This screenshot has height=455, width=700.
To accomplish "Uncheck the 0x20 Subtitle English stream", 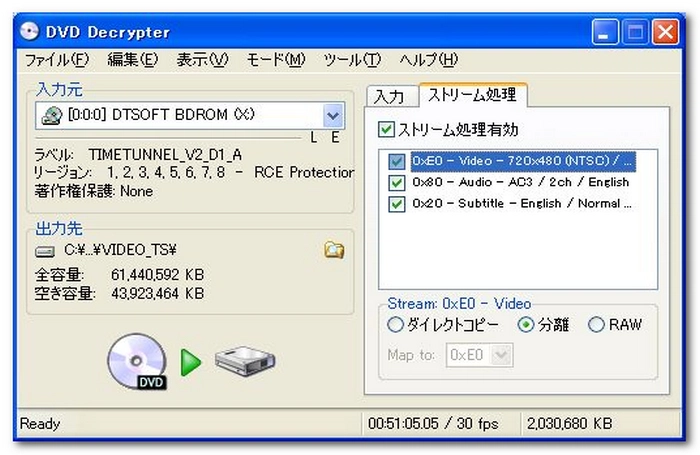I will pos(397,204).
